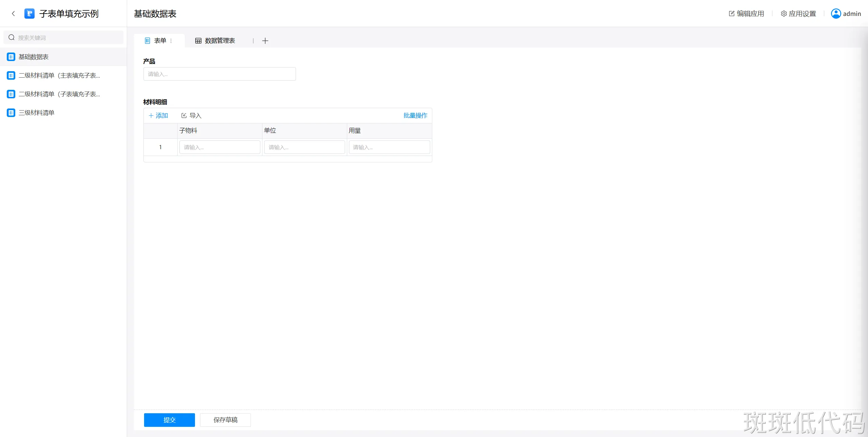Screen dimensions: 868x437
Task: Click the 子物料 input in row 1
Action: [219, 147]
